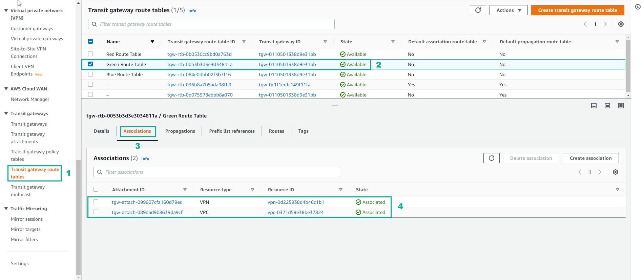The width and height of the screenshot is (644, 280).
Task: Sort by Transit gateway ID column
Action: tap(325, 42)
